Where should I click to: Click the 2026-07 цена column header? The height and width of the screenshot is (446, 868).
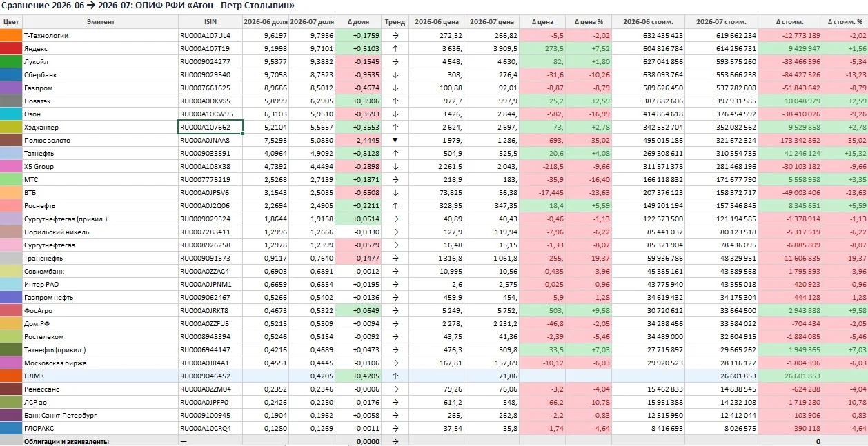[492, 21]
